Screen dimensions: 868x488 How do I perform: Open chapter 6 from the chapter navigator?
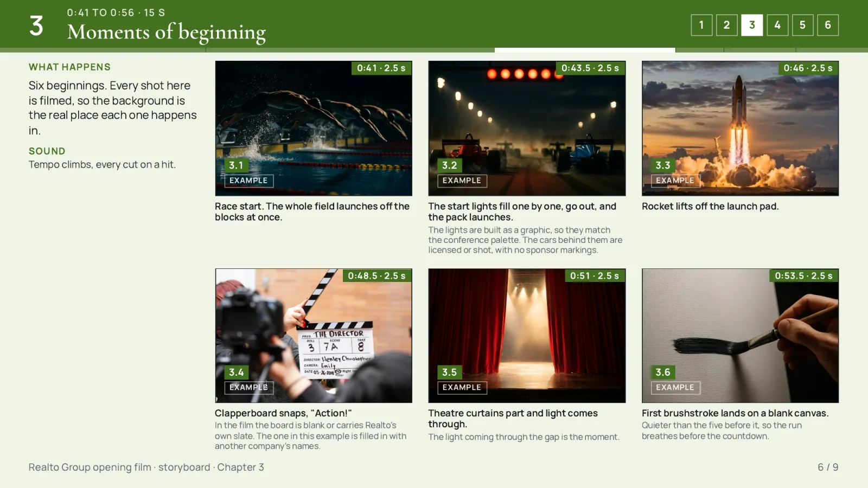tap(828, 25)
